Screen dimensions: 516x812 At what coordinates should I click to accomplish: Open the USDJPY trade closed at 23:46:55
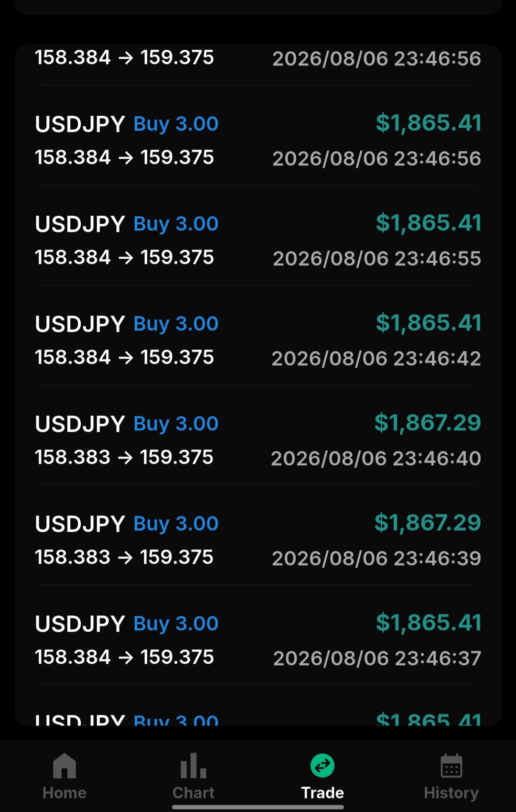pyautogui.click(x=258, y=240)
